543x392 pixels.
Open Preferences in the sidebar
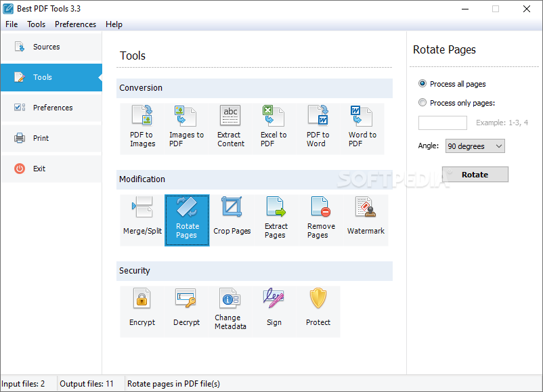tap(51, 108)
